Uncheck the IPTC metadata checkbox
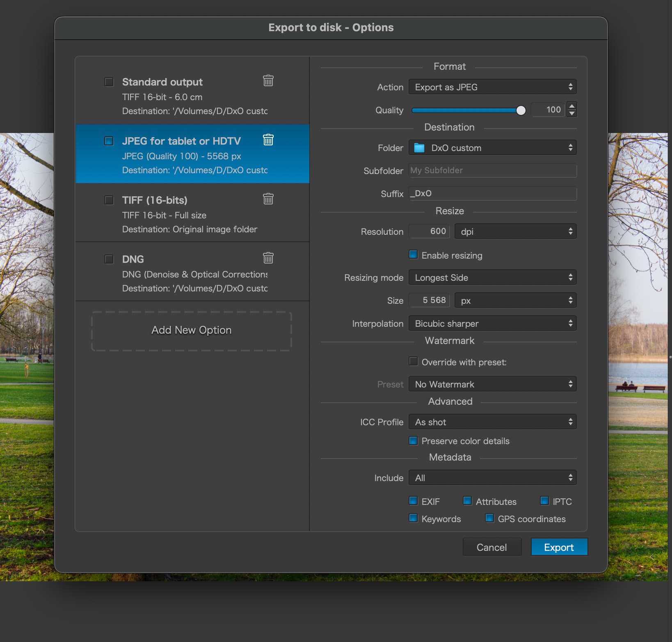Viewport: 672px width, 642px height. click(544, 501)
